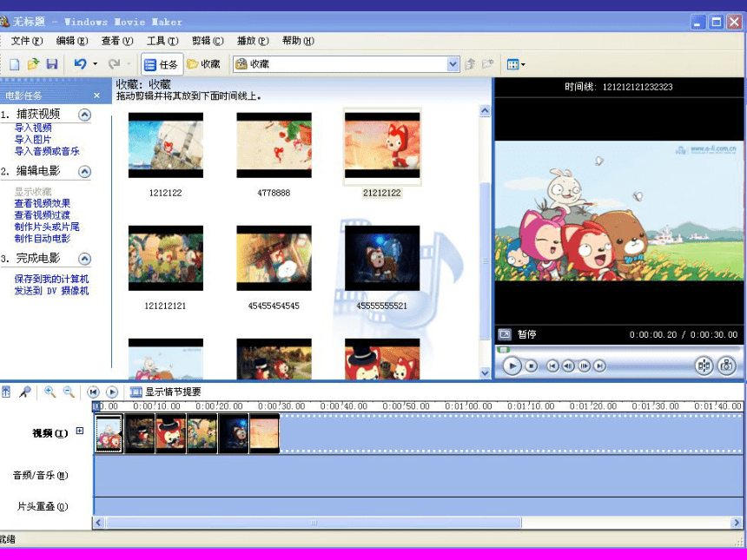Viewport: 747px width, 560px height.
Task: Select the clip thumbnail named 1212122
Action: tap(166, 145)
